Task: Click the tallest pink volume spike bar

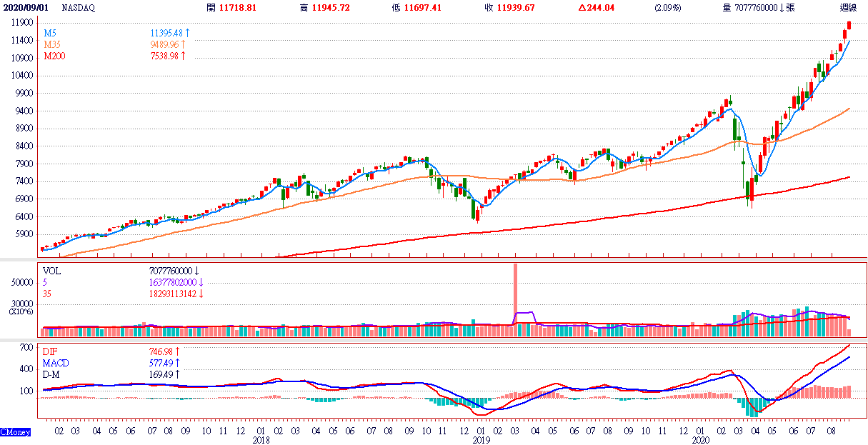Action: [x=514, y=300]
